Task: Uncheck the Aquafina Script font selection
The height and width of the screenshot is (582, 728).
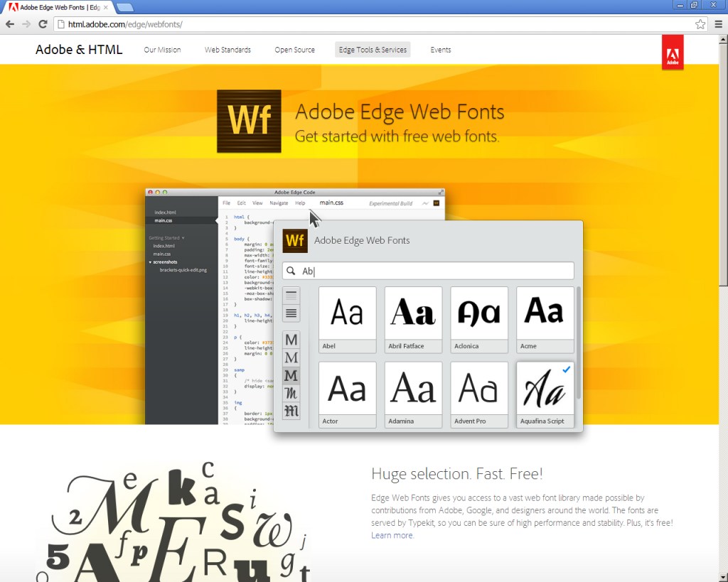Action: pyautogui.click(x=566, y=369)
